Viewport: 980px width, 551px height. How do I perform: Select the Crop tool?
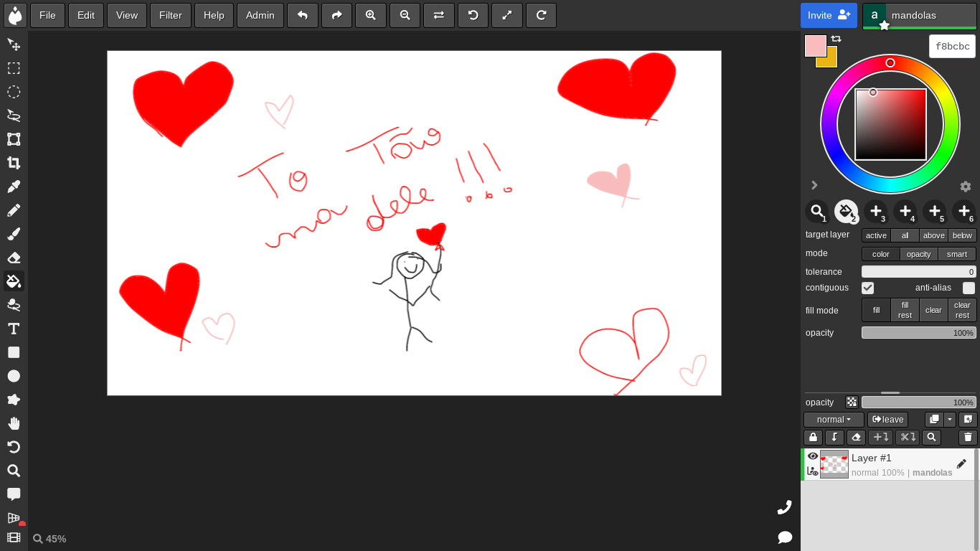coord(14,163)
